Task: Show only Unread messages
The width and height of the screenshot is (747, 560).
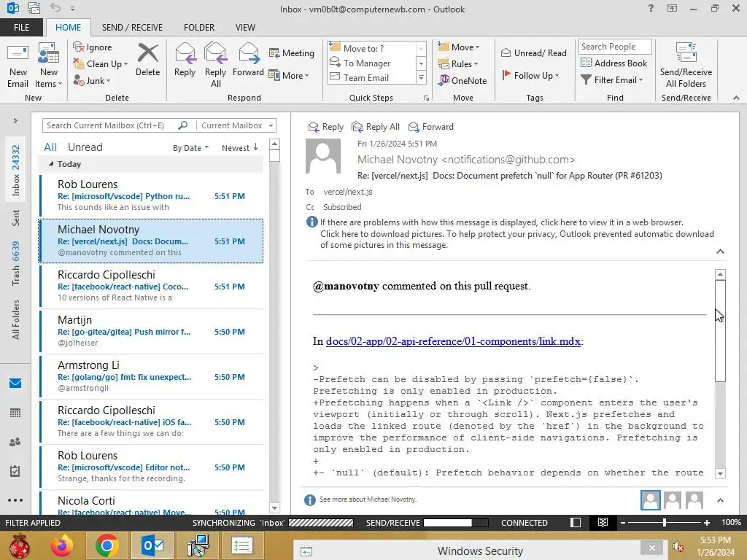Action: pyautogui.click(x=85, y=147)
